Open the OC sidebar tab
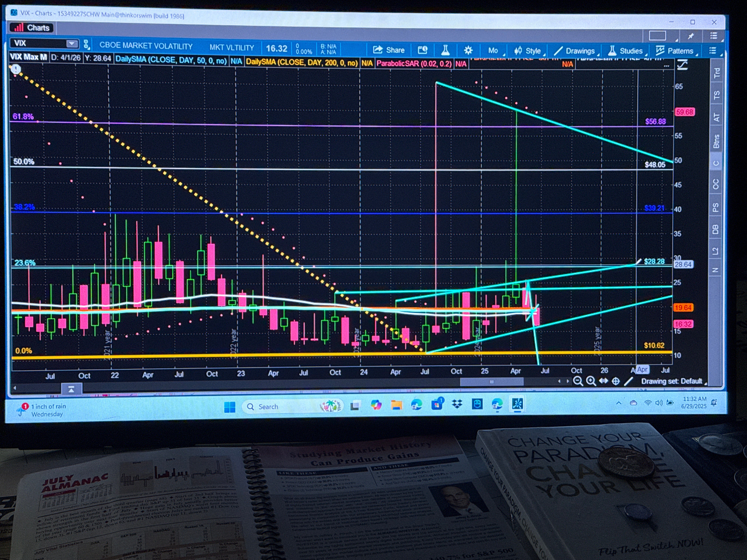 click(x=716, y=184)
